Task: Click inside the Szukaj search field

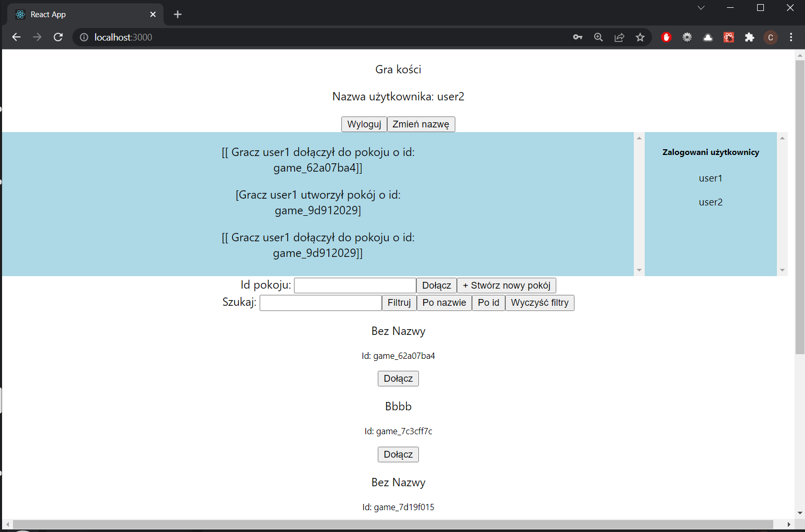Action: (320, 302)
